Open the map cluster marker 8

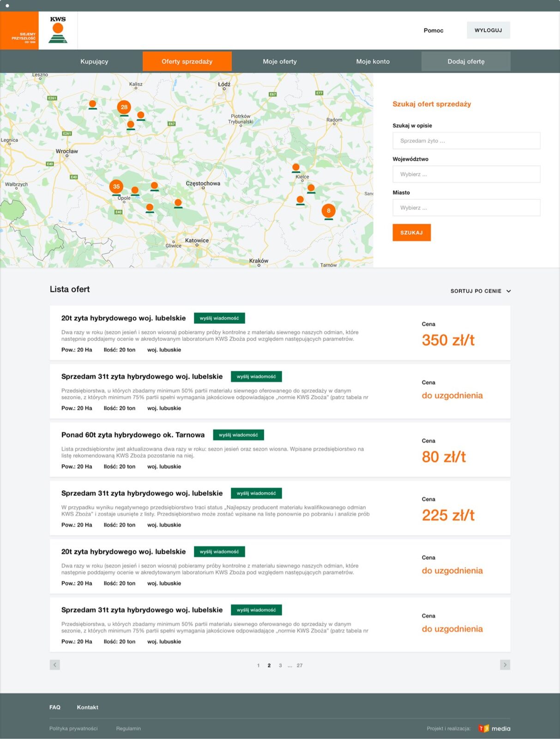329,211
